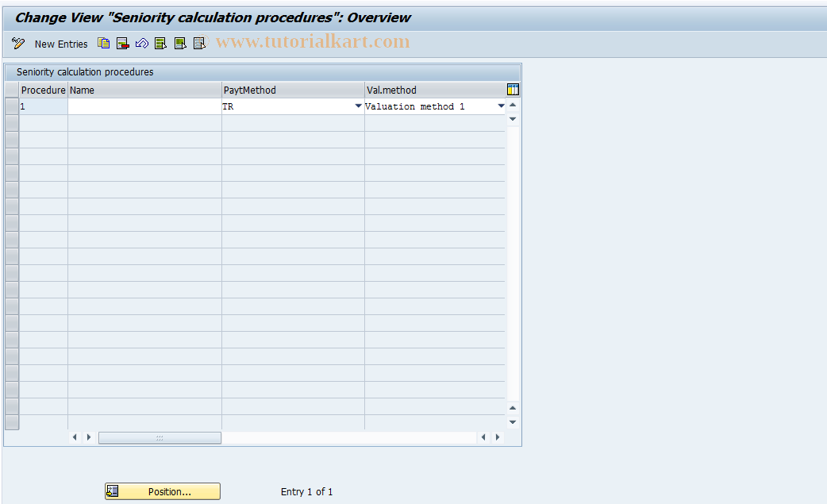Click the Deselect All icon
The width and height of the screenshot is (827, 504).
coord(199,43)
